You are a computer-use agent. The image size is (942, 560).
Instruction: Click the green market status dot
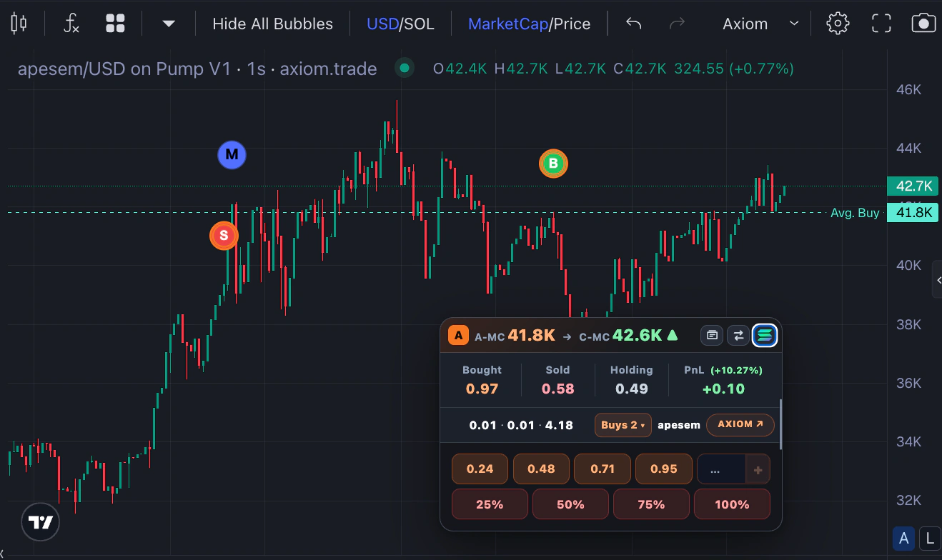tap(405, 69)
